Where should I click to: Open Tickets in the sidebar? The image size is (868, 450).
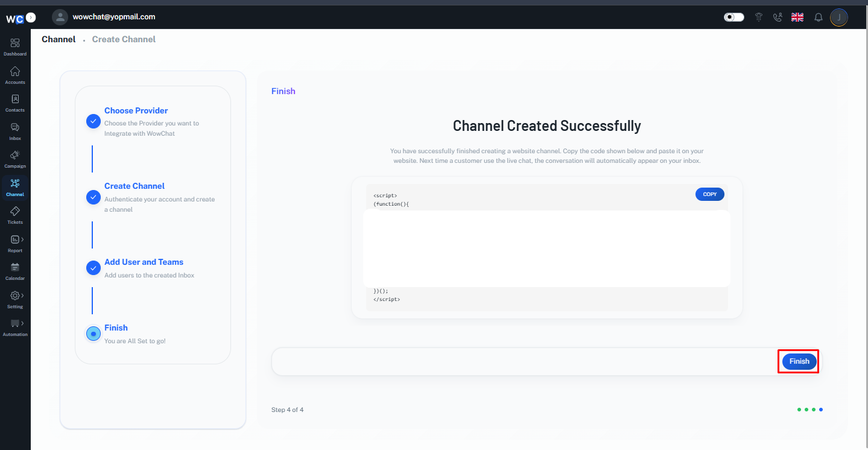coord(15,215)
